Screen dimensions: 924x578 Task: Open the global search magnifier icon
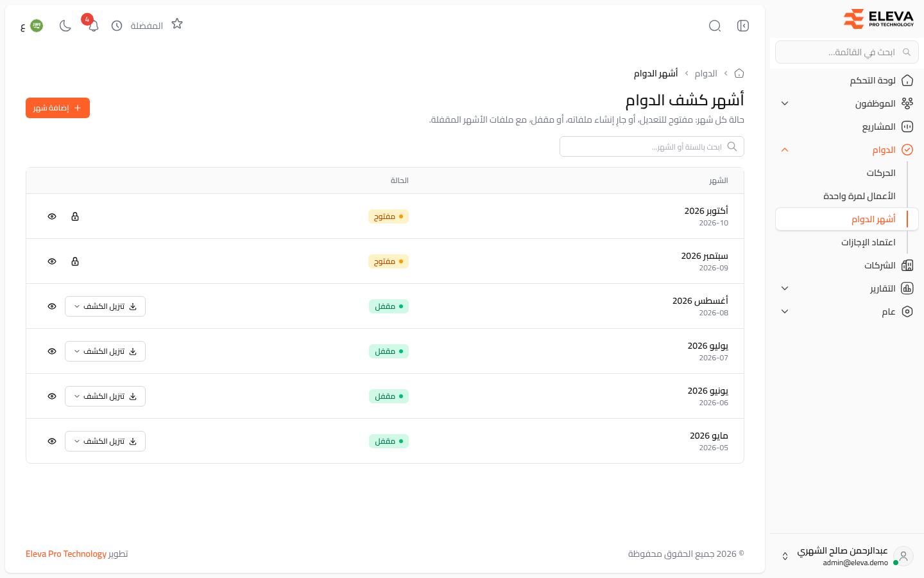point(715,26)
